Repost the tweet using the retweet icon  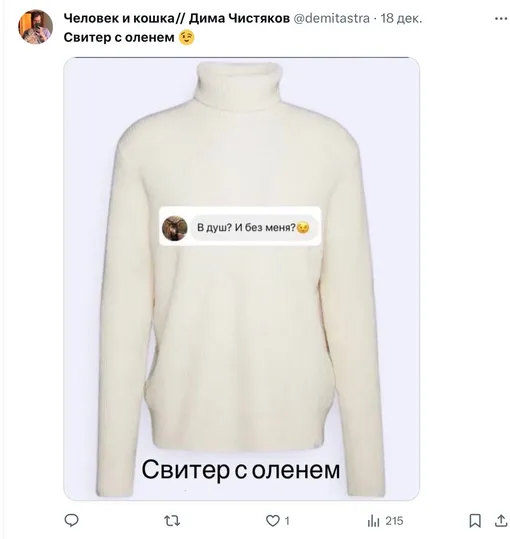[172, 521]
